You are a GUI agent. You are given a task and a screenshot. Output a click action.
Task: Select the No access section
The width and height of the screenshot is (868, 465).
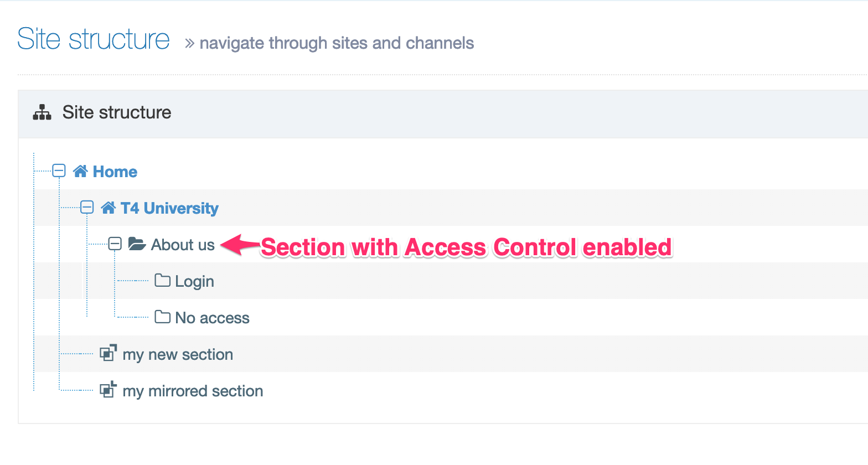pos(212,318)
